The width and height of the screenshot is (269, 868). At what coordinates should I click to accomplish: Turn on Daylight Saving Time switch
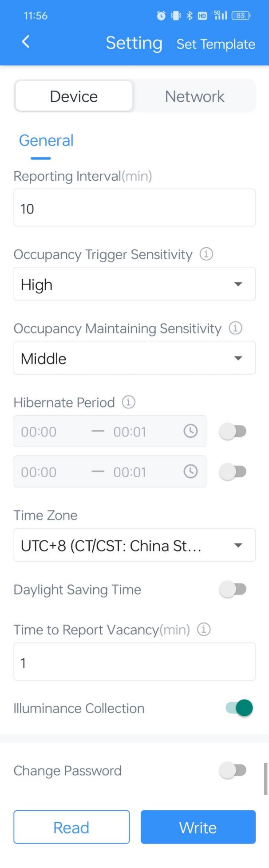point(233,589)
